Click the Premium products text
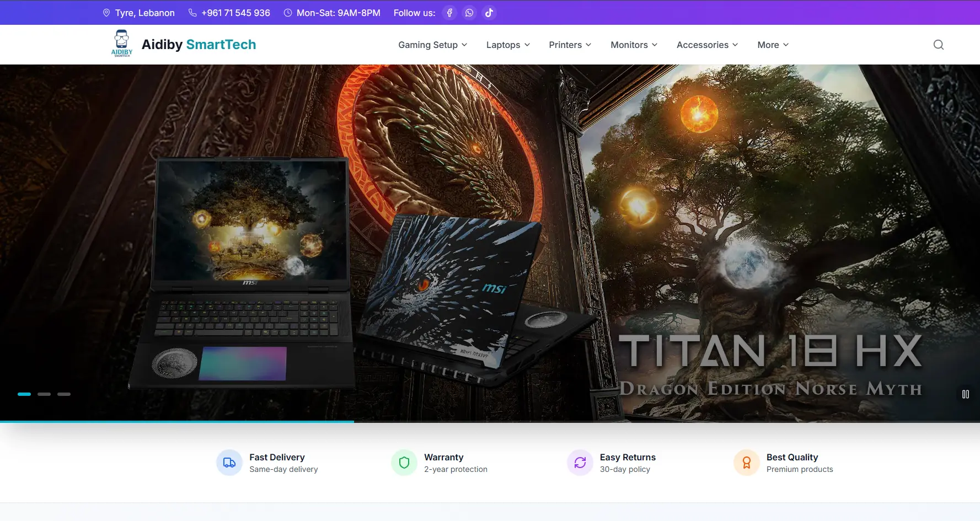Viewport: 980px width, 521px height. [800, 469]
